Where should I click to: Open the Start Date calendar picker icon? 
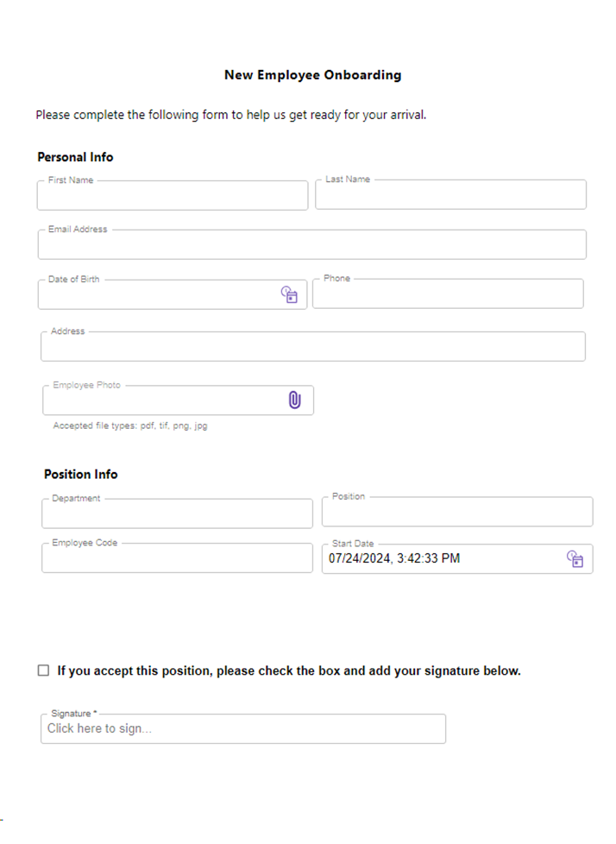[x=575, y=558]
